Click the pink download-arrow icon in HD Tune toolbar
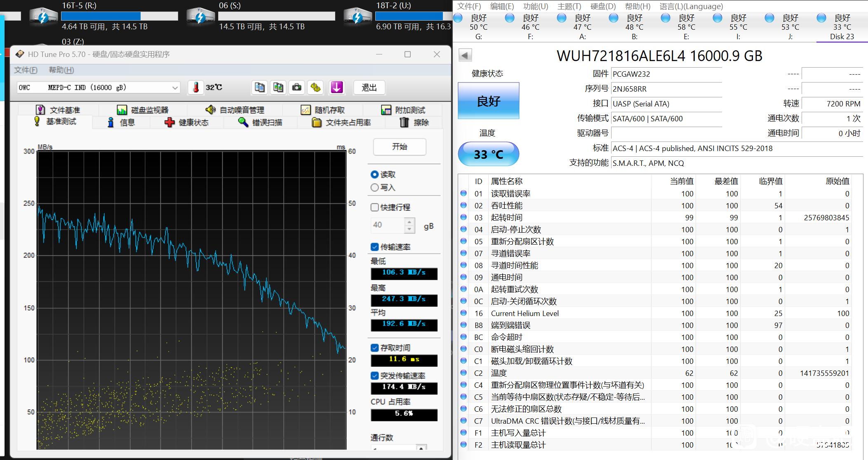The height and width of the screenshot is (460, 868). (x=336, y=87)
